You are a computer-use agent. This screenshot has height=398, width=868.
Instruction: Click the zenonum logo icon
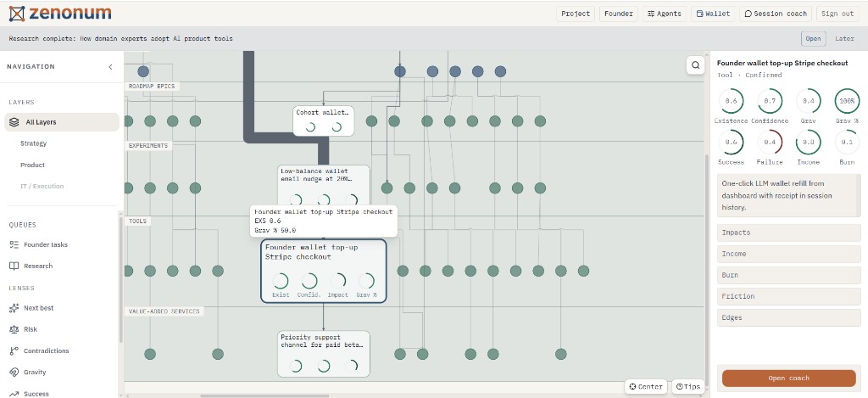17,14
